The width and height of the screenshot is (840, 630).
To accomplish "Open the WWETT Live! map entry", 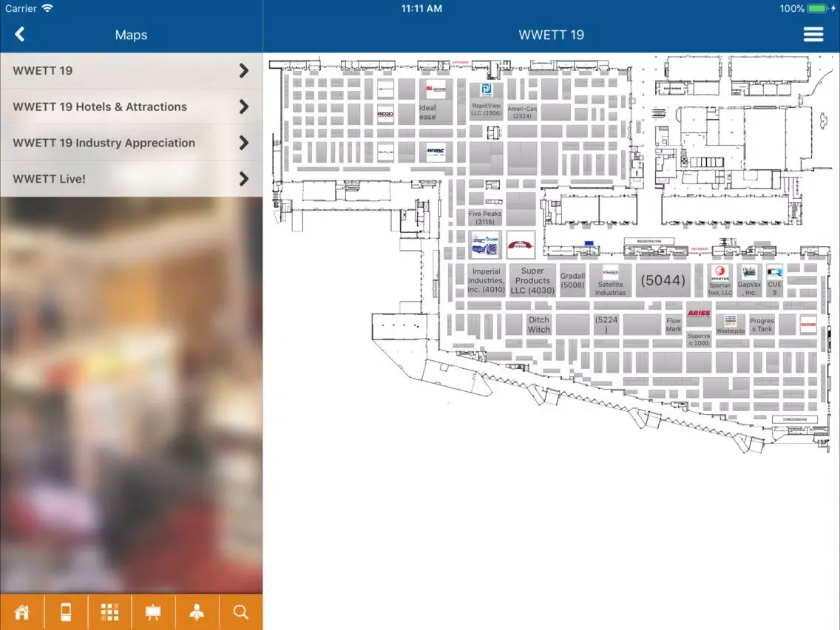I will click(132, 178).
